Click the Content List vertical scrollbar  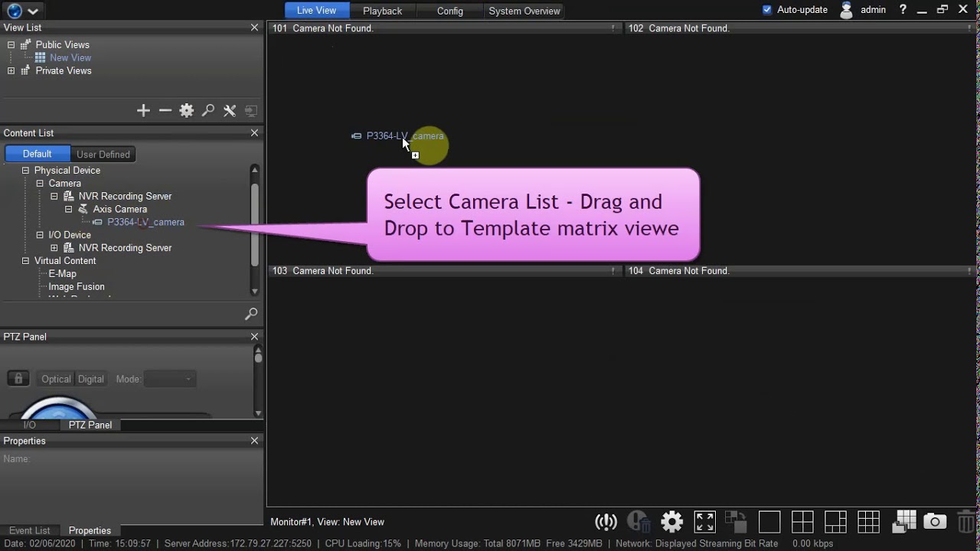tap(255, 230)
